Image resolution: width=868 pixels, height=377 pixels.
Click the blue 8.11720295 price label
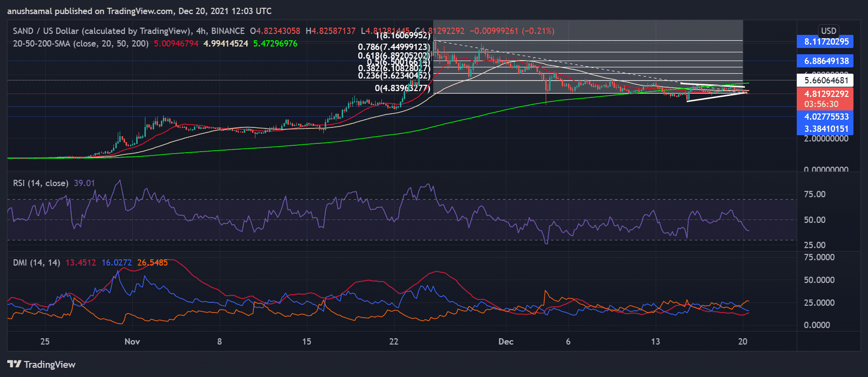coord(826,42)
